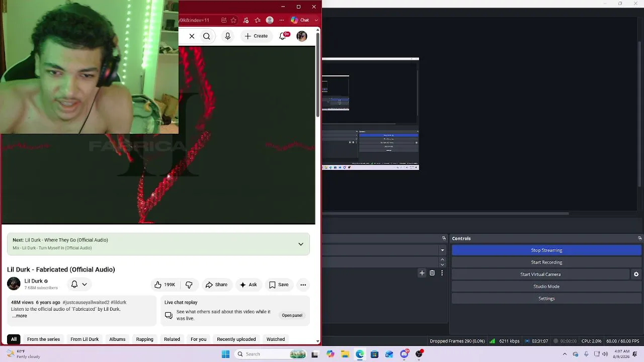This screenshot has height=362, width=644.
Task: Select the All filter chip
Action: click(14, 339)
